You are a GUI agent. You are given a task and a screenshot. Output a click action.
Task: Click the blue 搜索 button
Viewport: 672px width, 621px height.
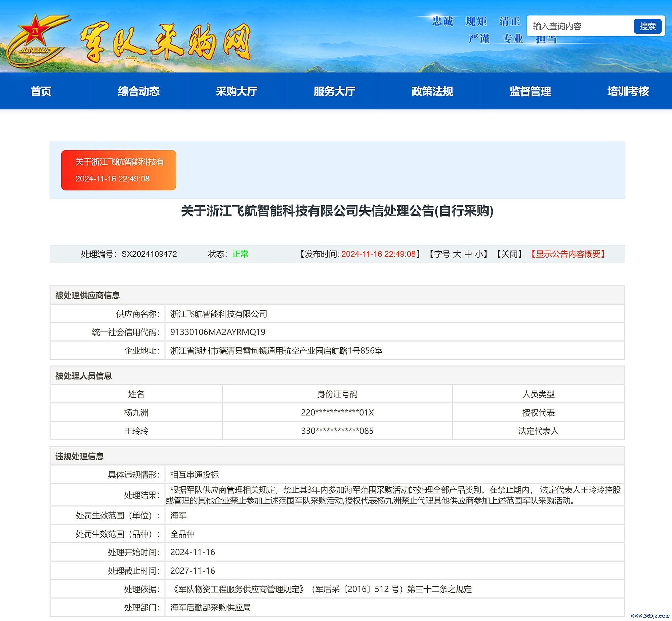coord(647,26)
